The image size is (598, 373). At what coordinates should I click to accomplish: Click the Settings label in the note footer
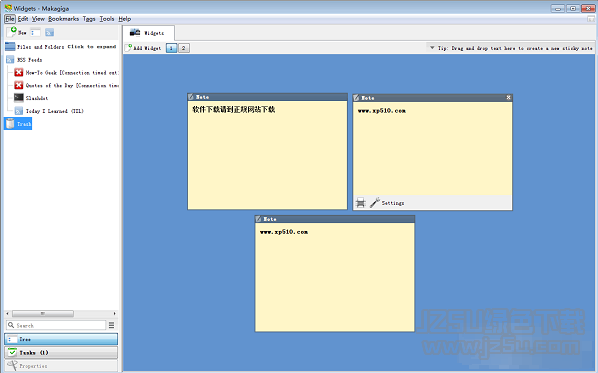[393, 203]
